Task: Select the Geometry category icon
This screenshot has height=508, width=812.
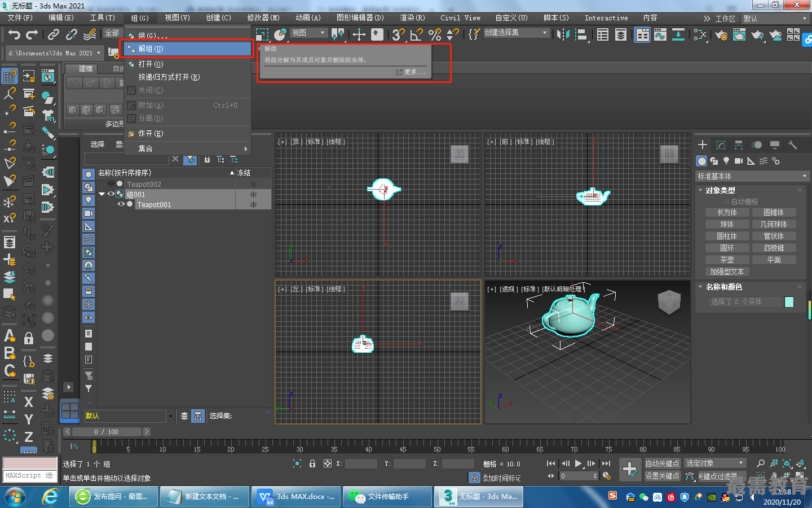Action: [x=701, y=161]
